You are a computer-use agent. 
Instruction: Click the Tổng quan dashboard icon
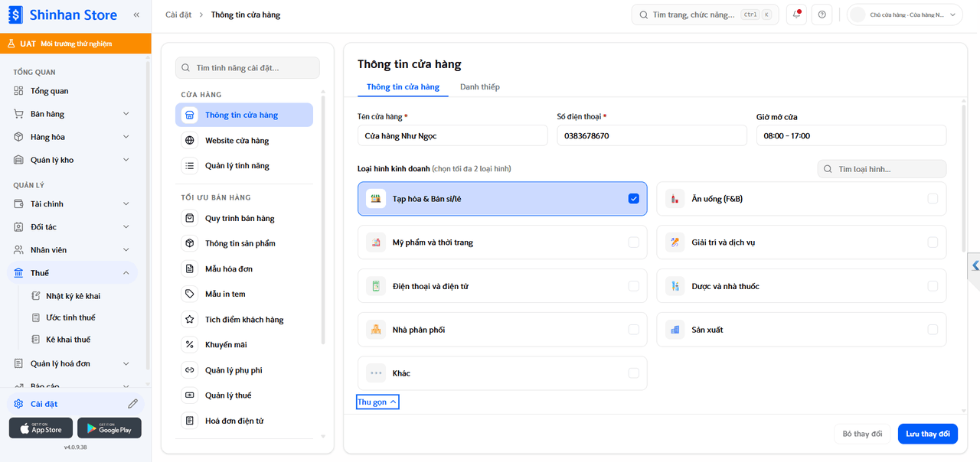[x=18, y=91]
